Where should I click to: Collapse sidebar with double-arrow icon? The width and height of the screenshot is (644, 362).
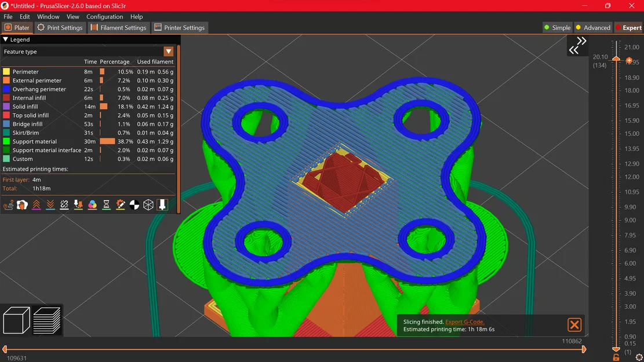click(577, 46)
